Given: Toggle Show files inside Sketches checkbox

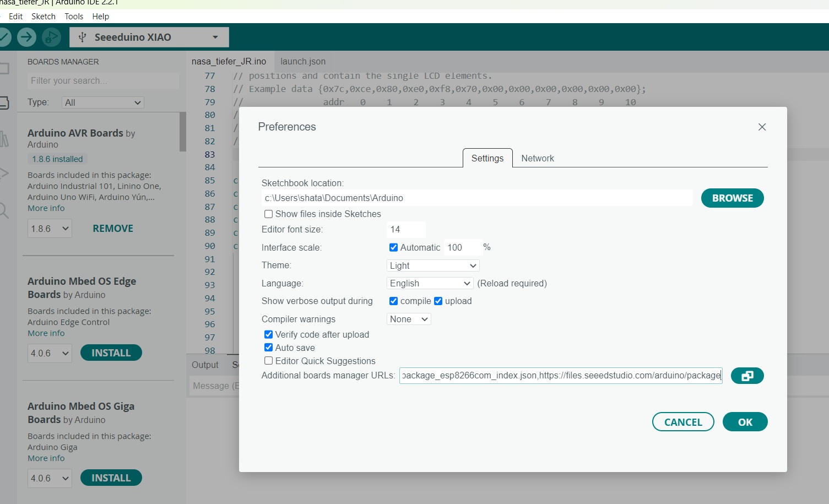Looking at the screenshot, I should click(x=268, y=214).
